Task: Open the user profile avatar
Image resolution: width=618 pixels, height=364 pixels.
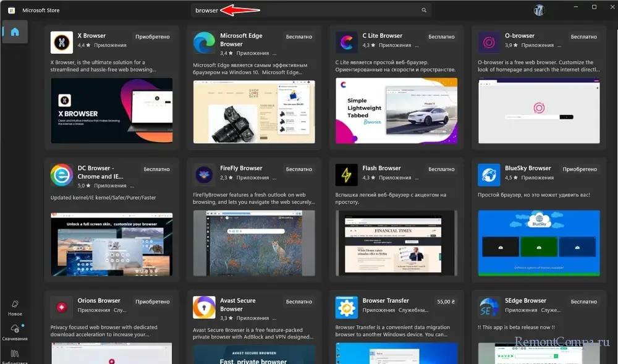Action: (x=539, y=11)
